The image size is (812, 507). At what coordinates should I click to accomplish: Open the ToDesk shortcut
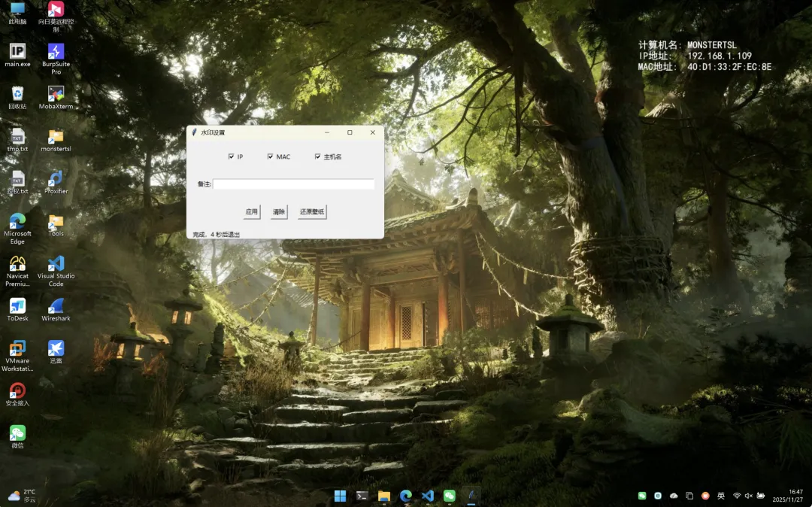[x=17, y=310]
